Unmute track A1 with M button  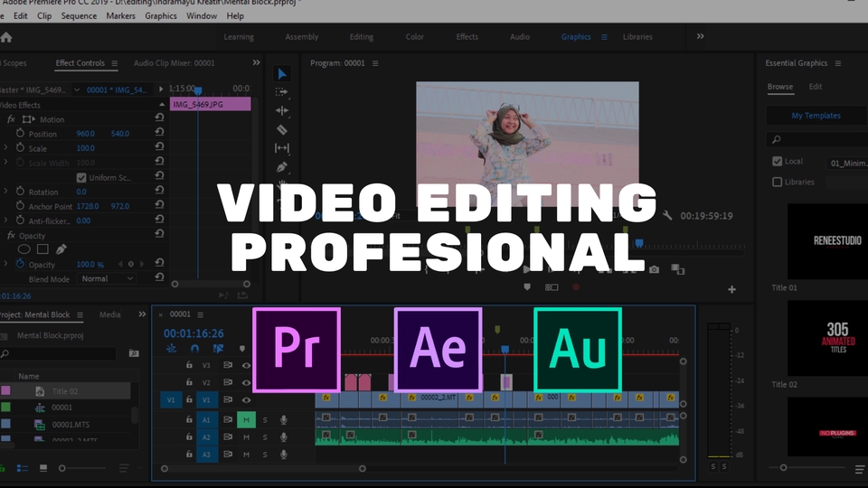pyautogui.click(x=246, y=420)
